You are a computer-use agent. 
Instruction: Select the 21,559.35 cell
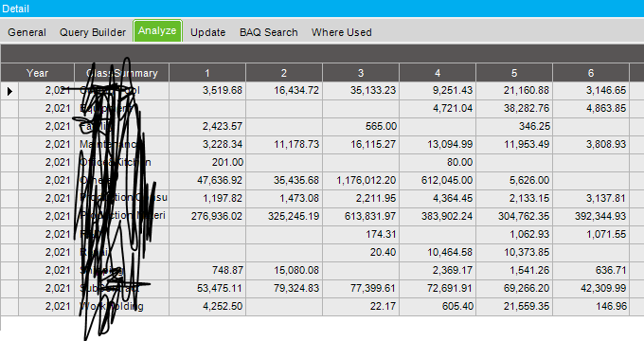pyautogui.click(x=514, y=307)
